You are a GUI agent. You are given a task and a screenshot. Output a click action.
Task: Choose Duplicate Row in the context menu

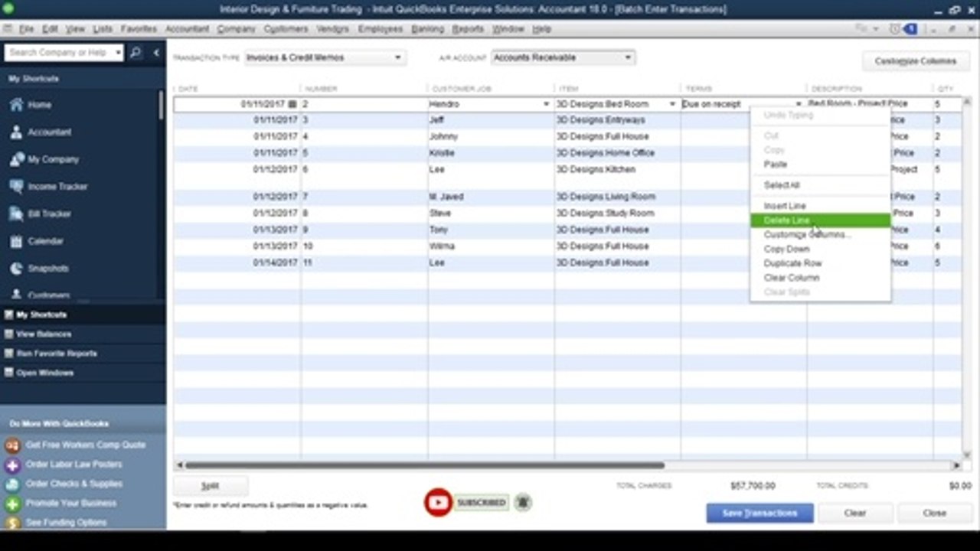(x=820, y=263)
